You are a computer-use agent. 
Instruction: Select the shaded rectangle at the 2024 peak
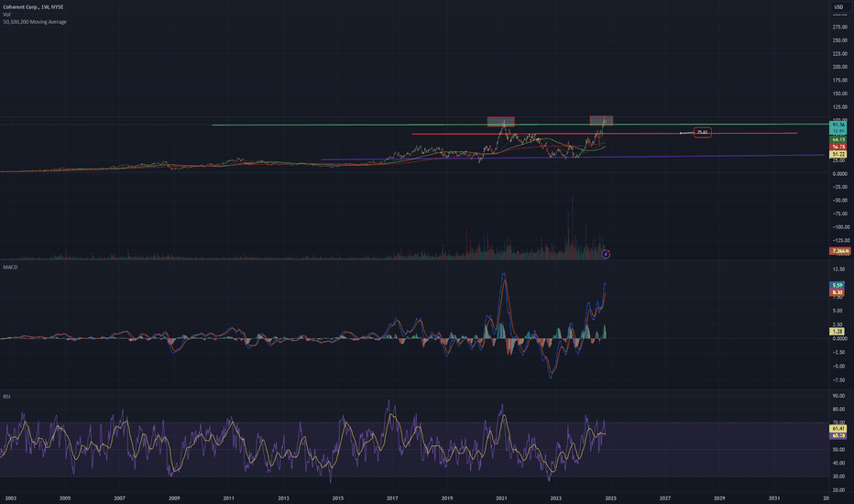tap(601, 120)
